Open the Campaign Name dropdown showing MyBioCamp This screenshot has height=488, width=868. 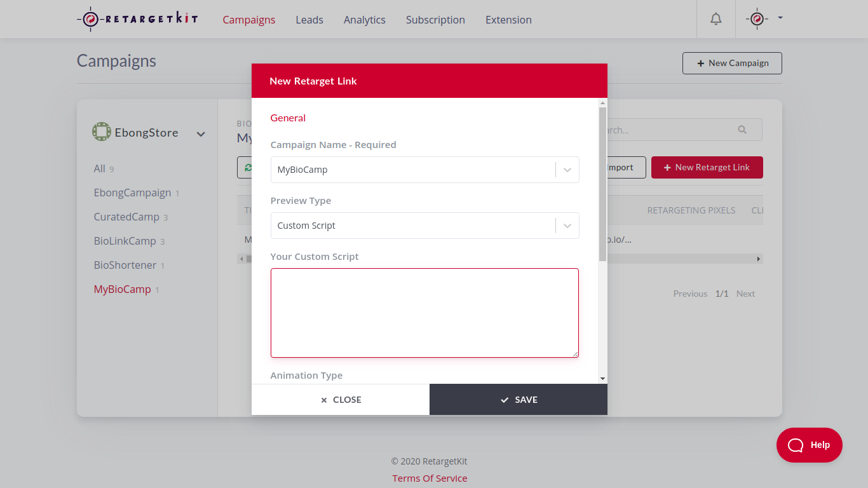tap(424, 170)
